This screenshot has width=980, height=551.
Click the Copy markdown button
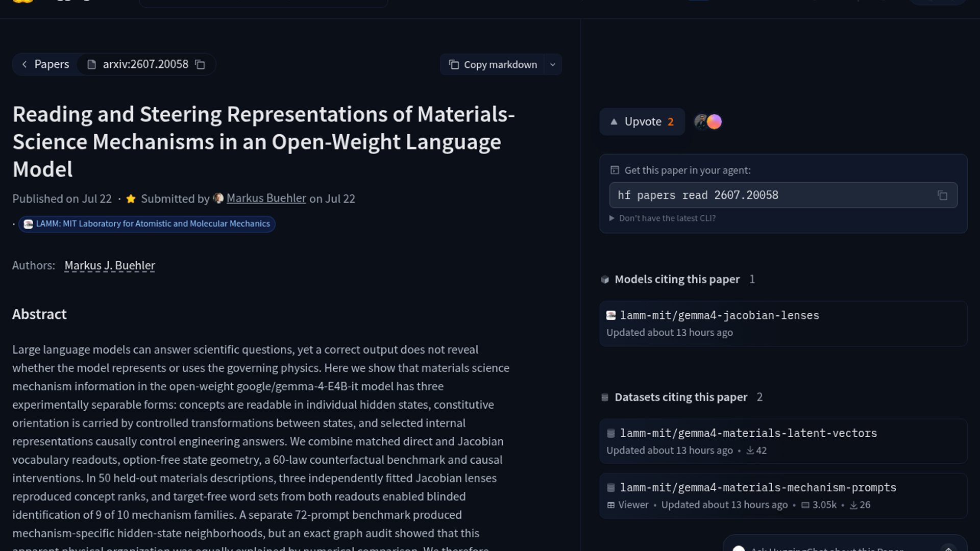(x=493, y=65)
